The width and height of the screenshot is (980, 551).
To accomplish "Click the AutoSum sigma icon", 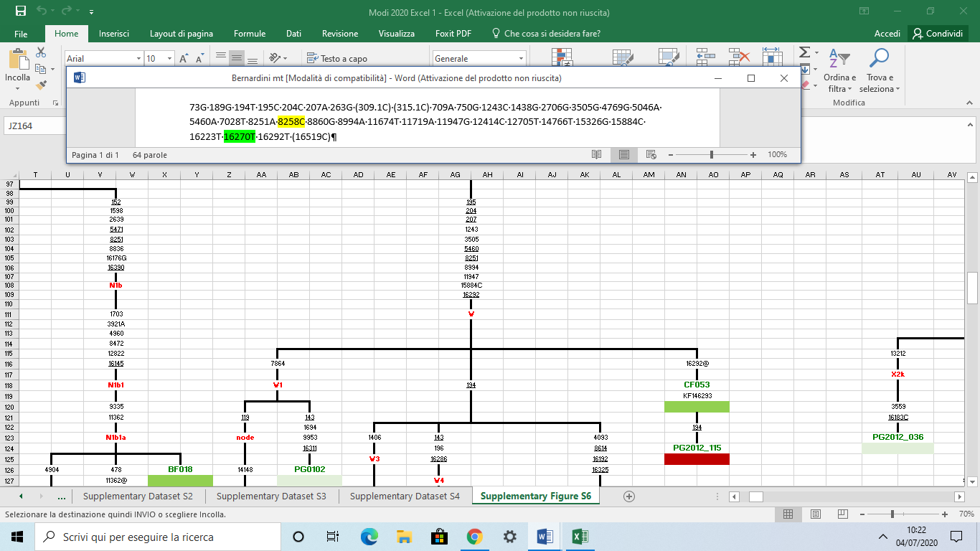I will pyautogui.click(x=804, y=52).
